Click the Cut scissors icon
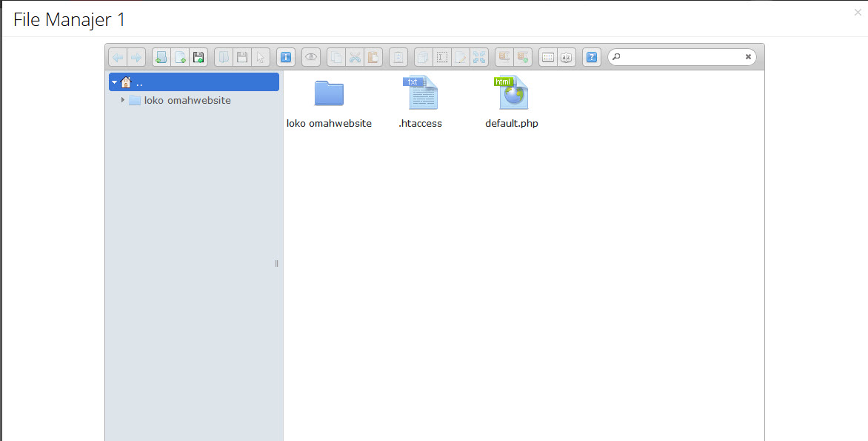 pos(355,57)
